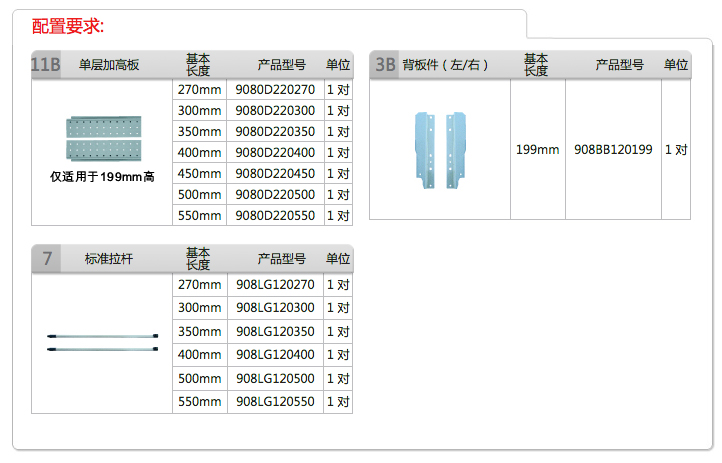Click the number 7 badge beside 标准拉杆

click(46, 259)
